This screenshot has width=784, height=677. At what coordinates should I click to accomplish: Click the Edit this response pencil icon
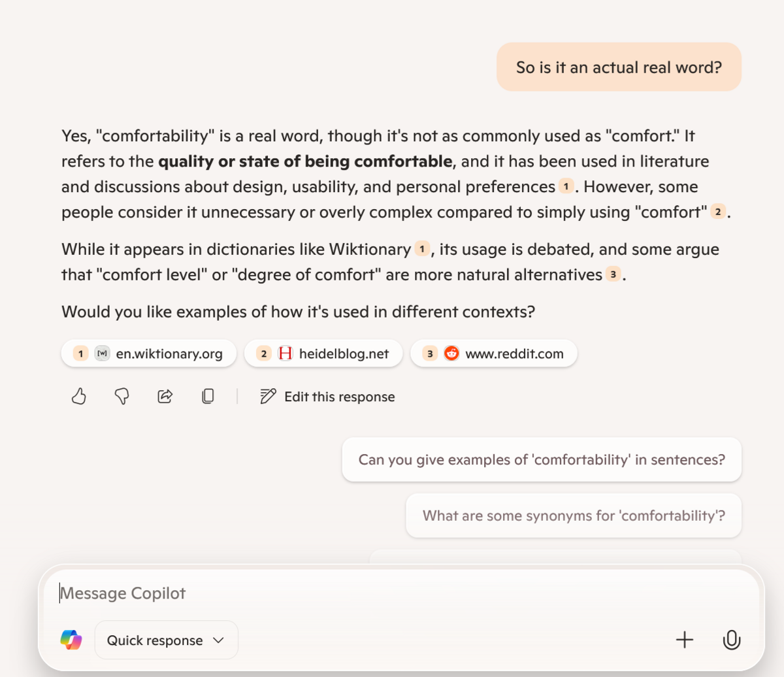click(267, 396)
